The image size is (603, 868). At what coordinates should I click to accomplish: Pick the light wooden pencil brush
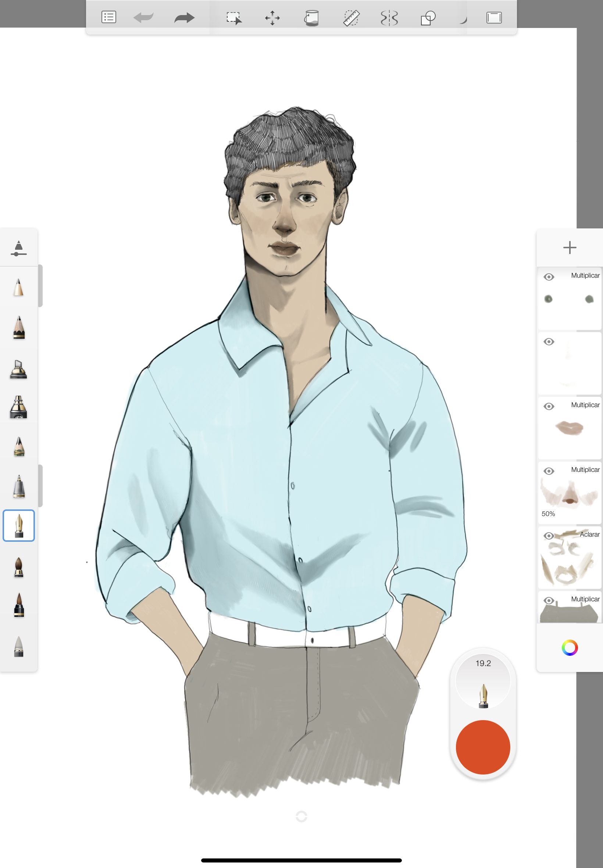[18, 287]
